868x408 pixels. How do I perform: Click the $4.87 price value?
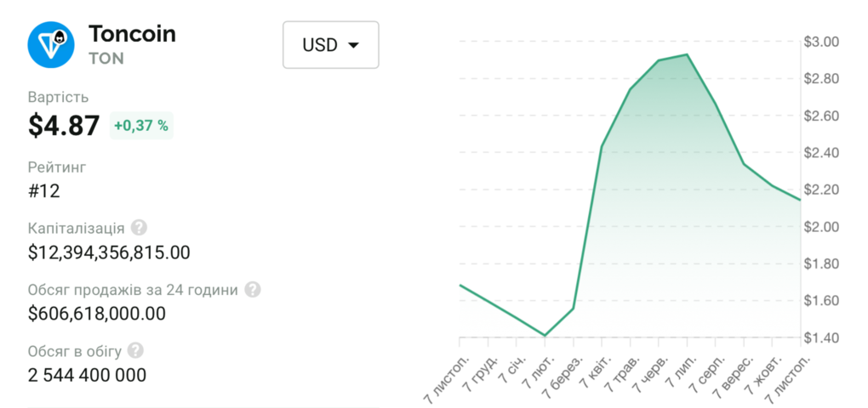coord(64,126)
